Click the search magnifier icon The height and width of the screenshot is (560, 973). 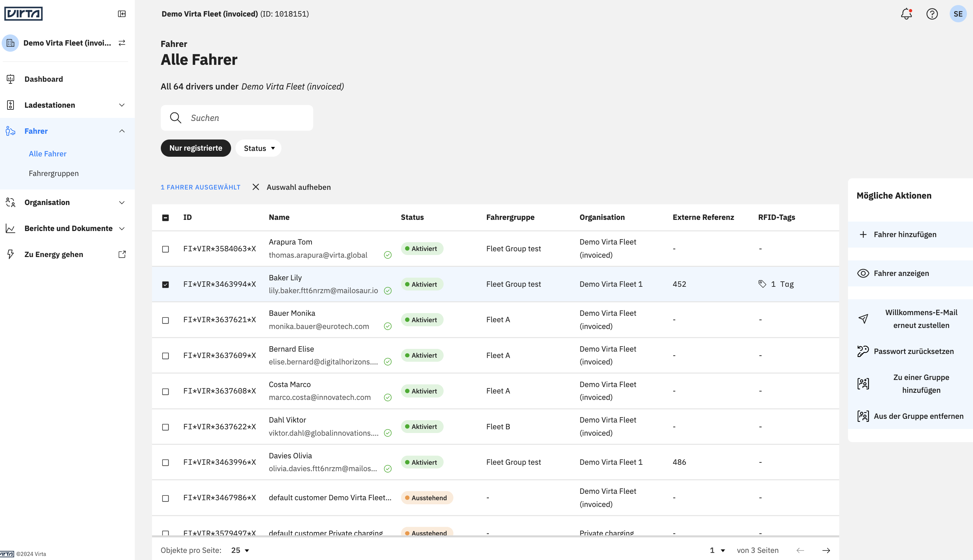(x=175, y=118)
